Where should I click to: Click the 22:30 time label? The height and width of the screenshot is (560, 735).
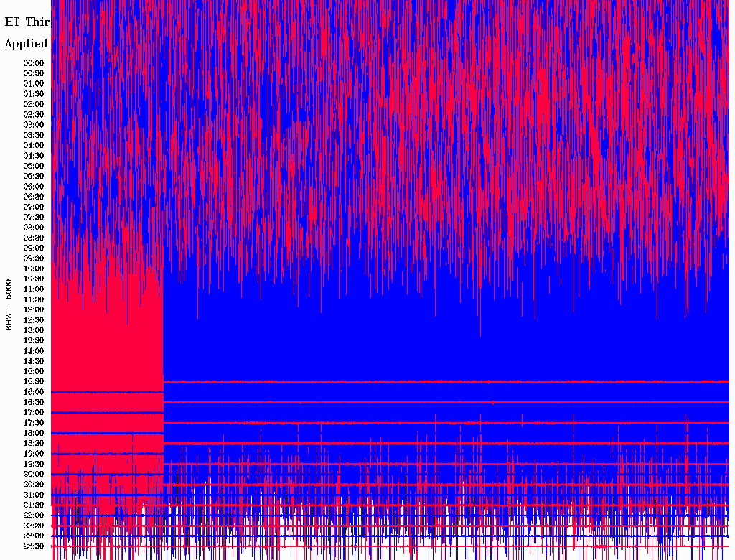point(34,526)
